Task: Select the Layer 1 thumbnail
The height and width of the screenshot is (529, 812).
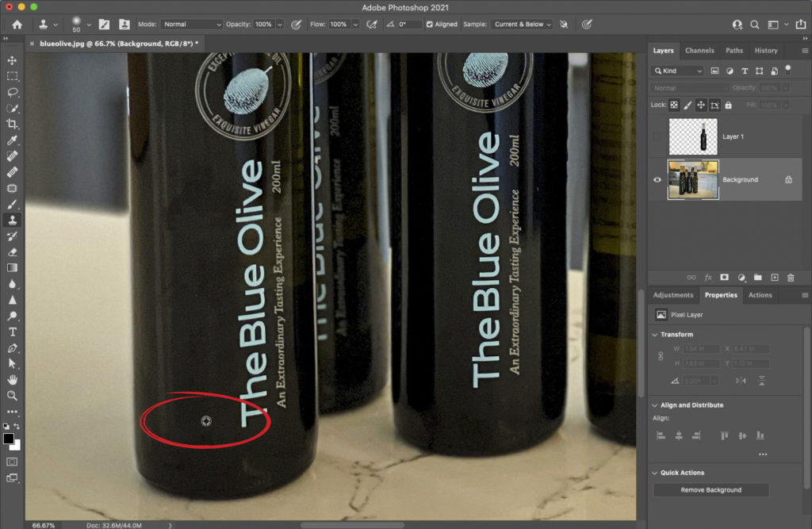Action: [693, 136]
